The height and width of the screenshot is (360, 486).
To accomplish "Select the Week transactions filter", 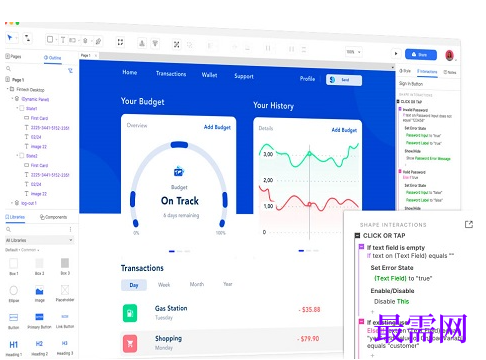I will tap(164, 285).
